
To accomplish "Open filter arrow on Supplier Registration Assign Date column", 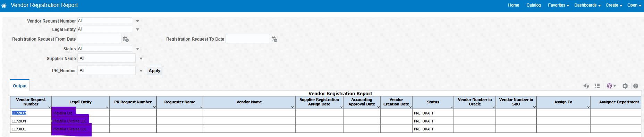I will click(x=341, y=107).
